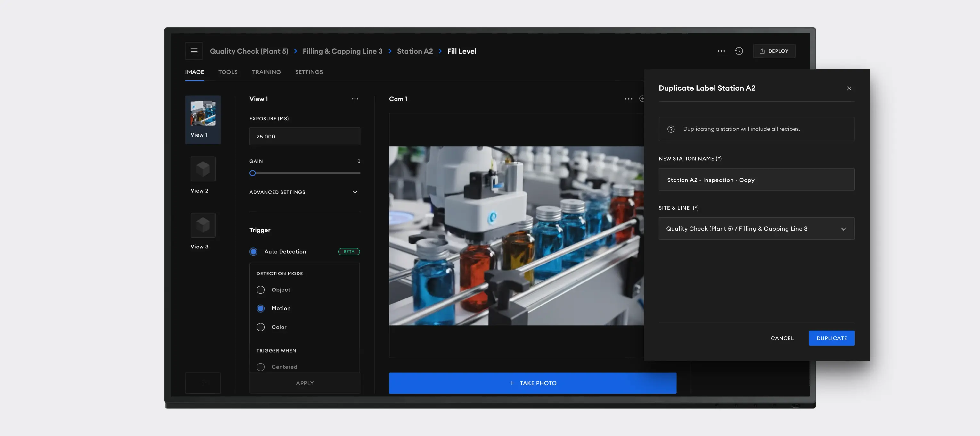Viewport: 980px width, 436px height.
Task: Select the Object detection mode
Action: (261, 289)
